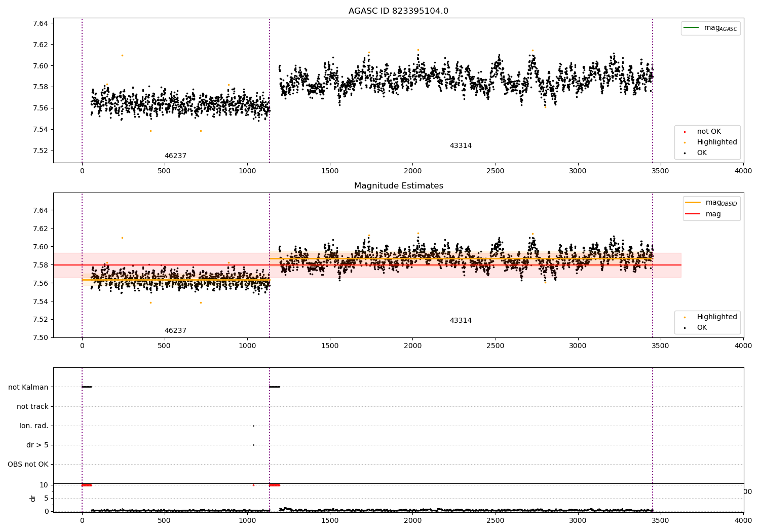The image size is (760, 532).
Task: Click the '43314' label in Magnitude Estimates plot
Action: (461, 321)
